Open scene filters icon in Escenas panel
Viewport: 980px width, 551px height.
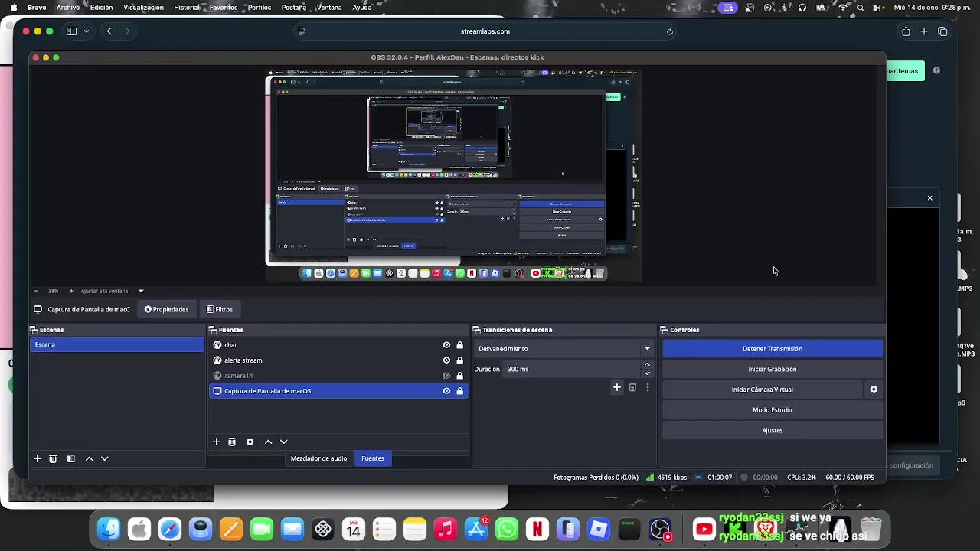71,458
